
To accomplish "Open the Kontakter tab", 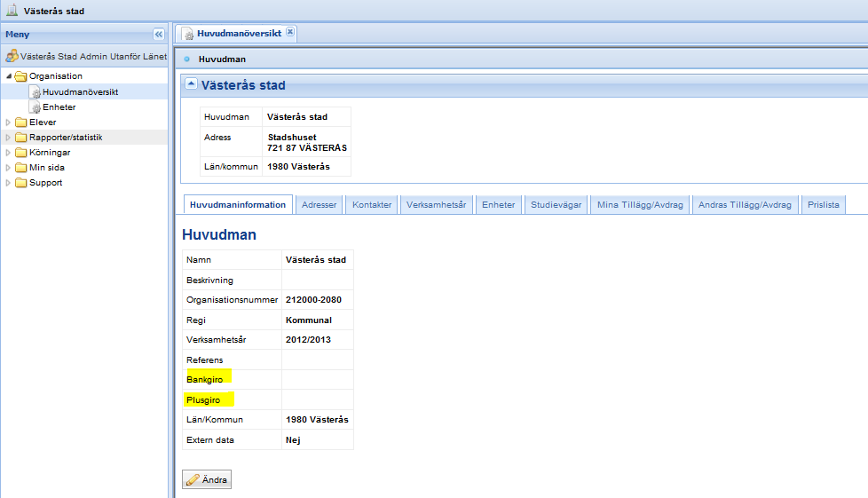I will point(372,204).
